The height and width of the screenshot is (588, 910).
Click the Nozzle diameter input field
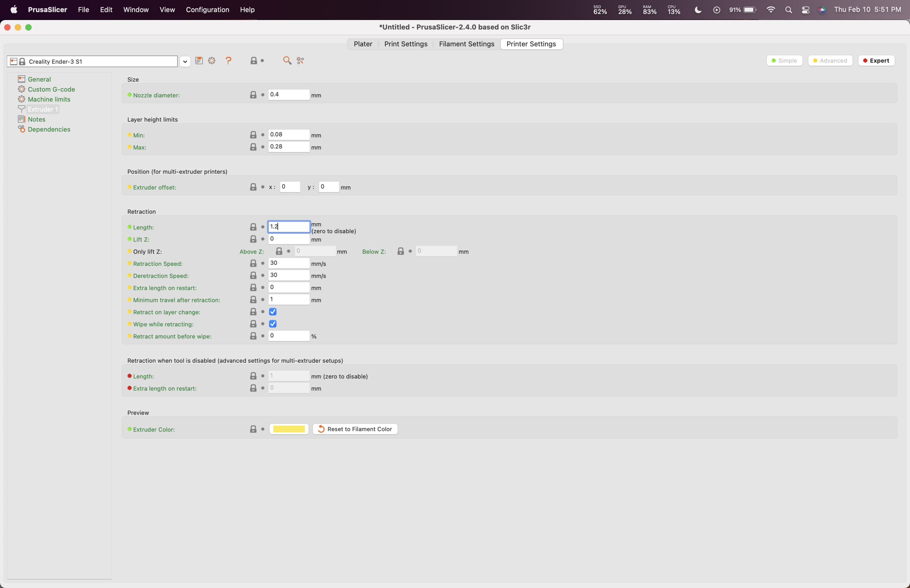[289, 95]
